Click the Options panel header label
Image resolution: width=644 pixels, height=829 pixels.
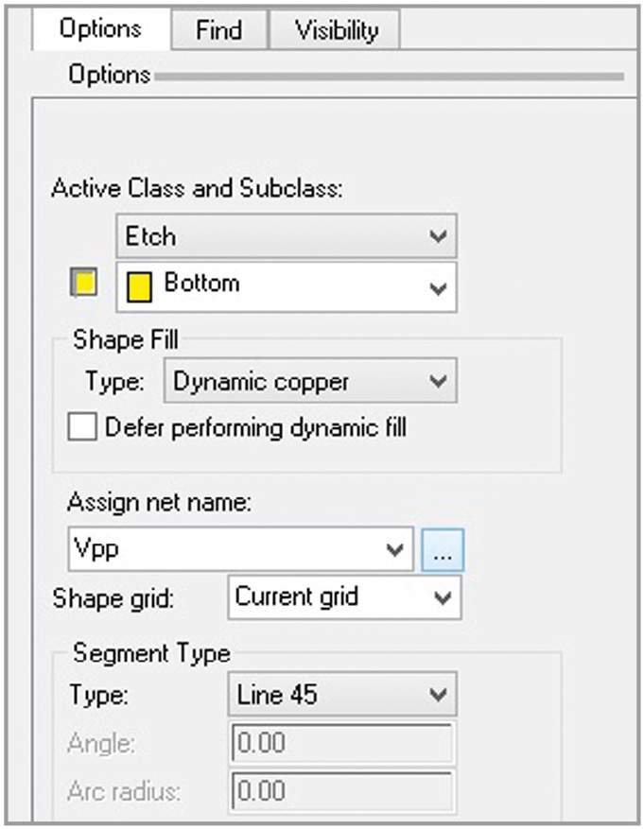click(x=109, y=74)
